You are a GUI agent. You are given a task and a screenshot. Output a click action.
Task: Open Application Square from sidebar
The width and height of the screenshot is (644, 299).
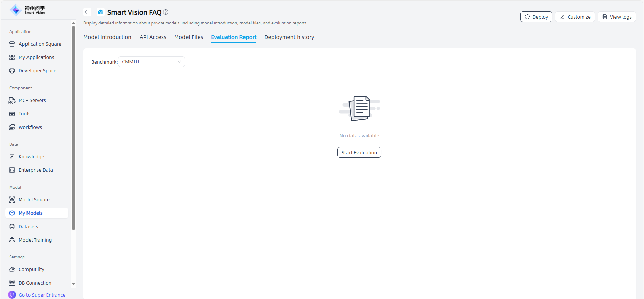(x=40, y=44)
